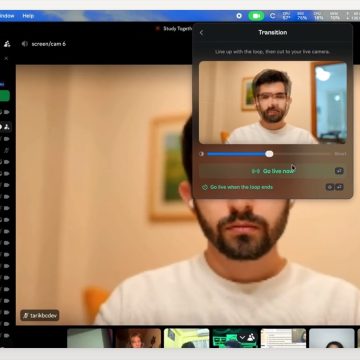The height and width of the screenshot is (360, 360).
Task: Click the transition camera preview image
Action: 273,102
